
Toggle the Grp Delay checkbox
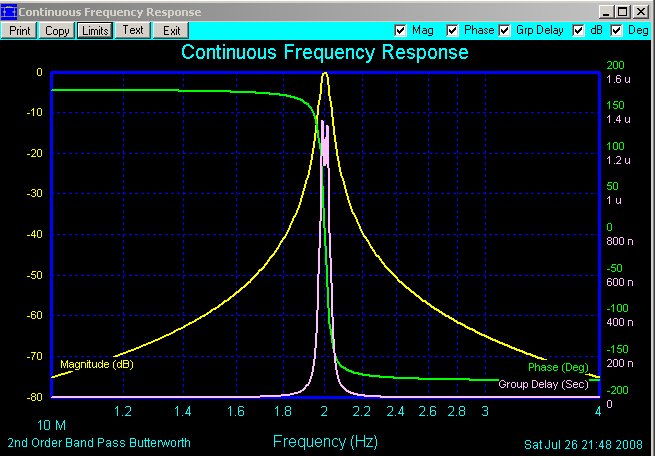[x=505, y=30]
